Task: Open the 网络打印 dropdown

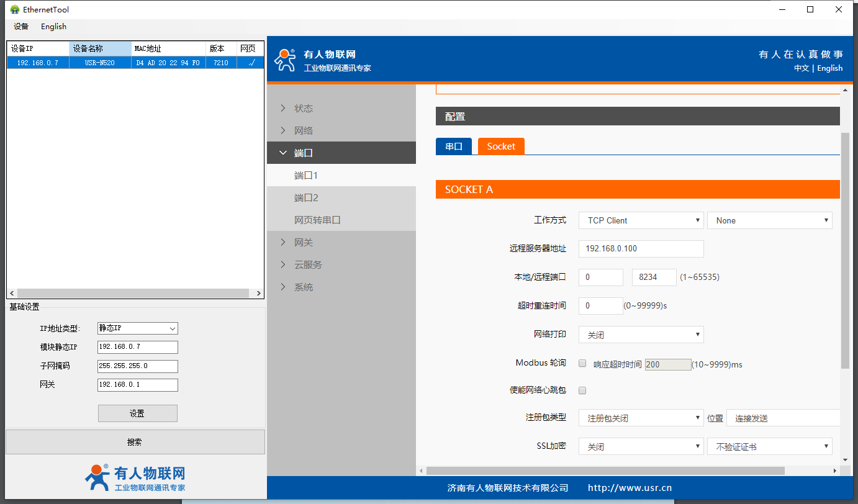Action: pos(641,335)
